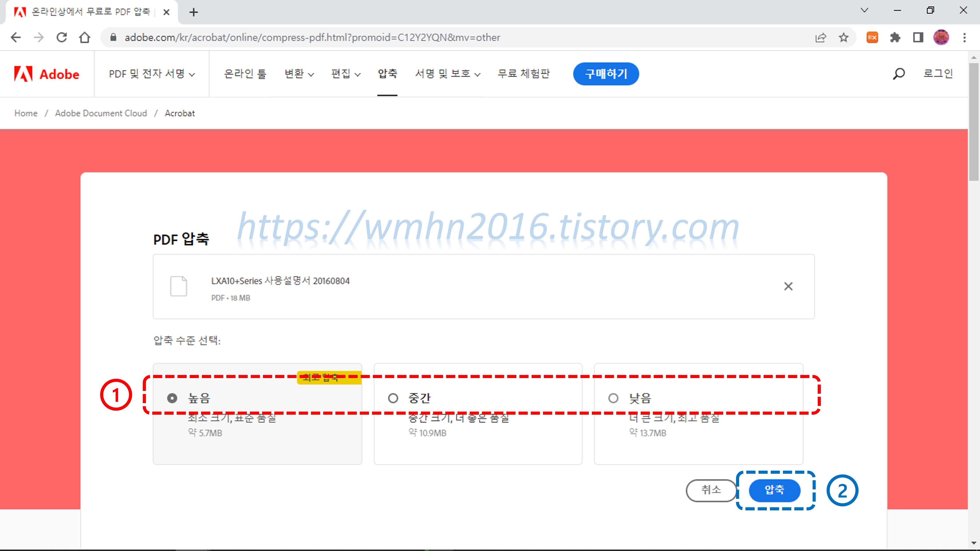Image resolution: width=980 pixels, height=551 pixels.
Task: Open the 압축 navigation item
Action: click(387, 74)
